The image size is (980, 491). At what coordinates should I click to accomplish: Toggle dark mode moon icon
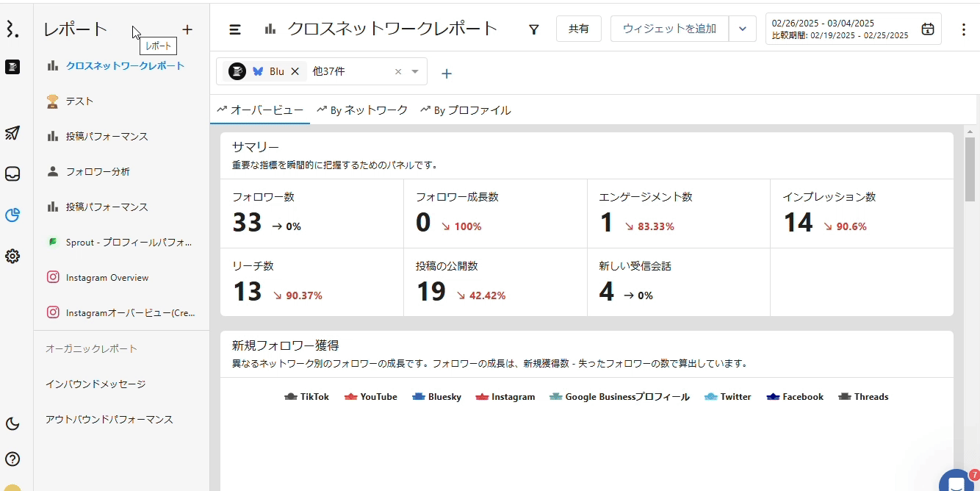click(12, 423)
